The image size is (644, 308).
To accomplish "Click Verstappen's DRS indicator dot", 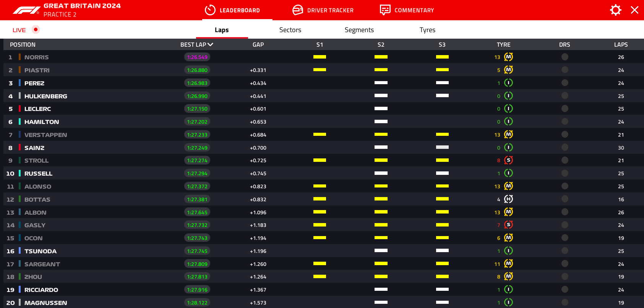I will pos(565,135).
